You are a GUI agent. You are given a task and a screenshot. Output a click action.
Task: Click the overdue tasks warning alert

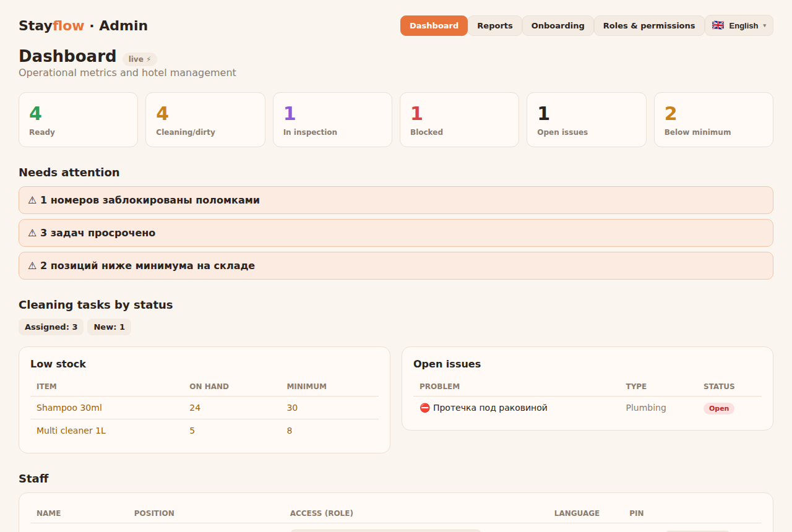(x=396, y=233)
